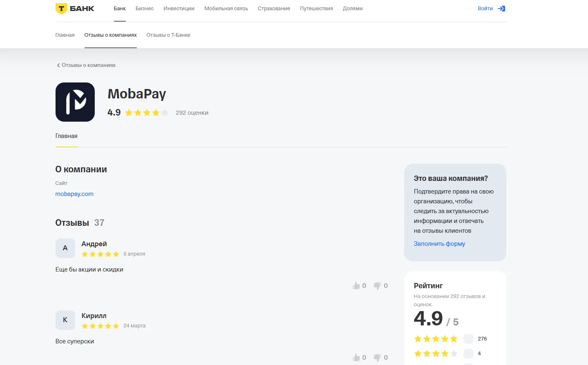Dislike Кирилл's review with thumbs down
Viewport: 588px width, 365px height.
377,358
